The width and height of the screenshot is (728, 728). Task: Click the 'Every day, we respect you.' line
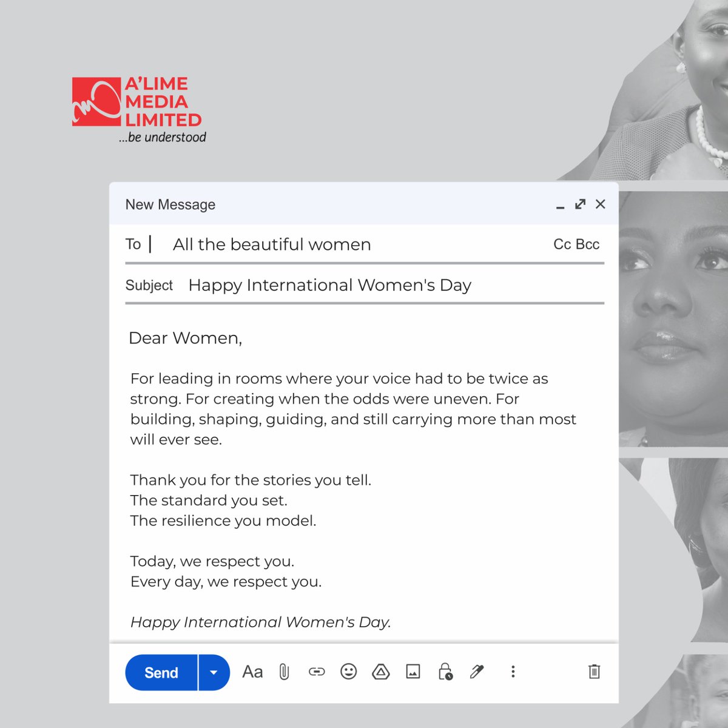pos(226,582)
